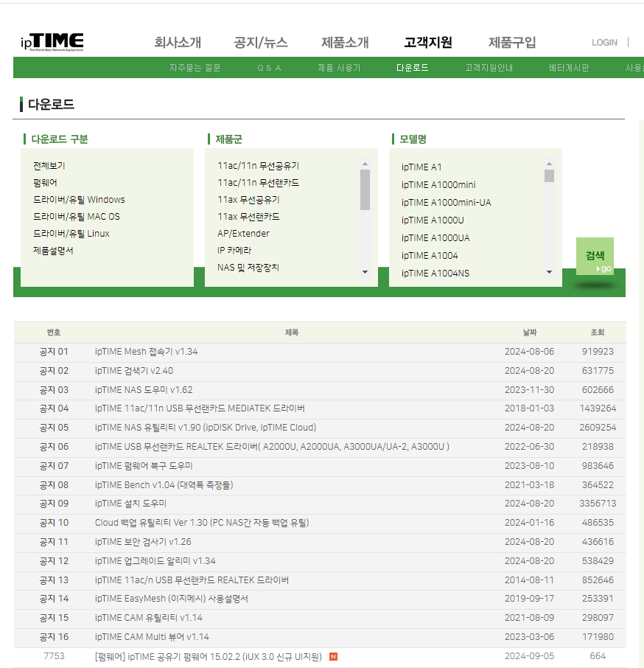Select ipTIME A1004 model

click(x=430, y=256)
